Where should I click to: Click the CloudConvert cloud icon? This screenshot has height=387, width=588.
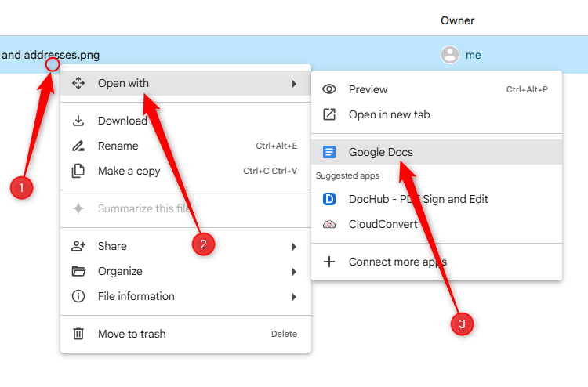pos(329,224)
